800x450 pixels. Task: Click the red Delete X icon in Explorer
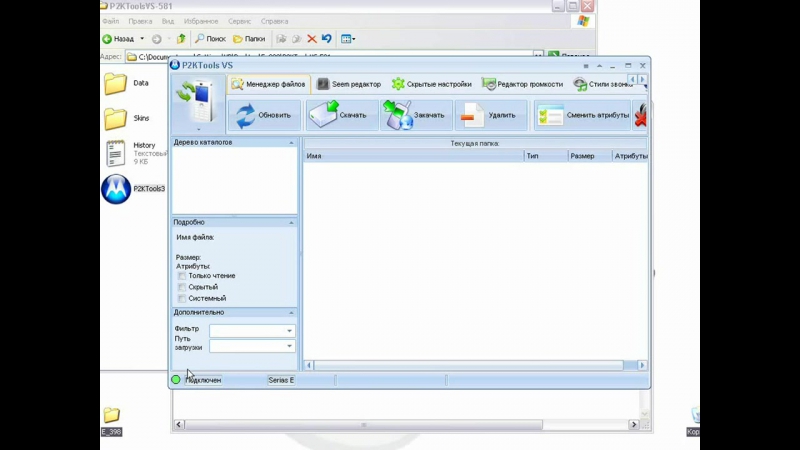click(x=312, y=39)
